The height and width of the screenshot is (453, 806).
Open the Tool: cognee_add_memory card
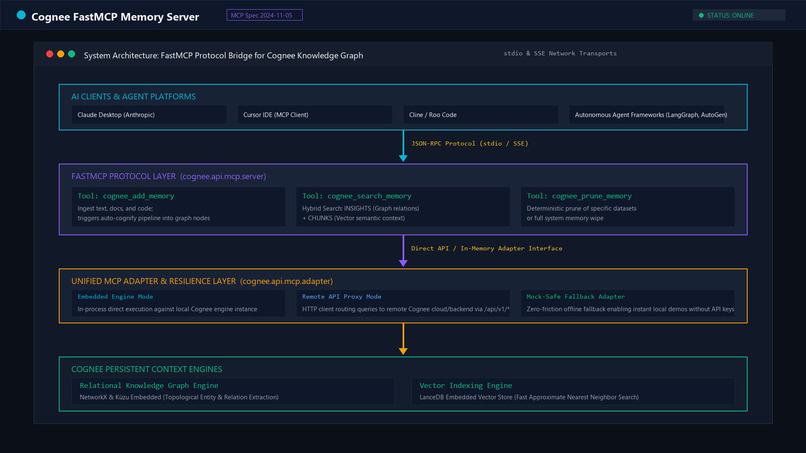click(178, 207)
